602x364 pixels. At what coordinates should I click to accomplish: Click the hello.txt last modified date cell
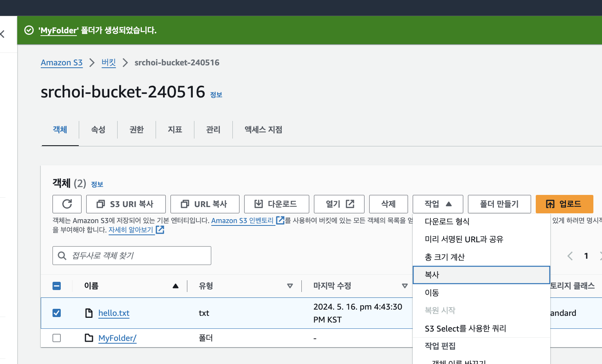point(358,313)
